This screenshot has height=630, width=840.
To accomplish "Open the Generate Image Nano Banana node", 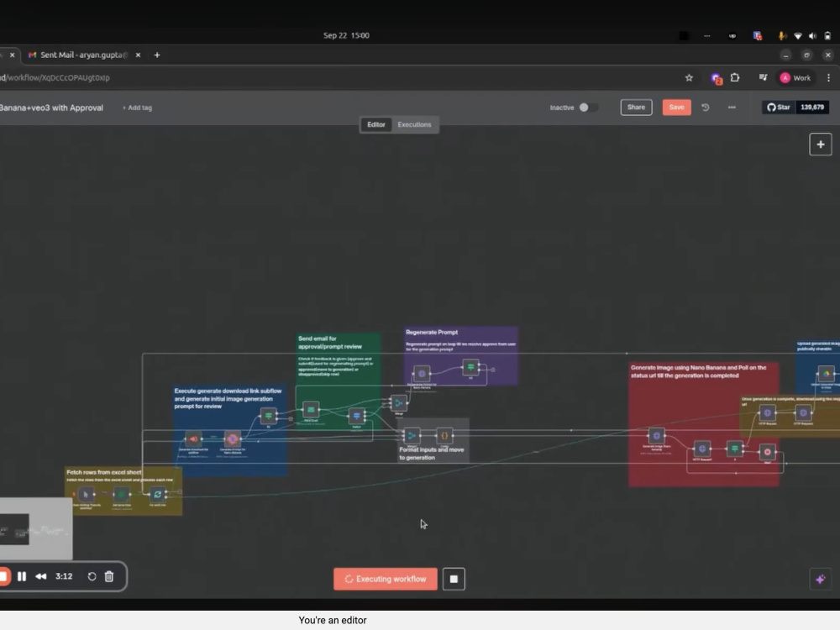I will pyautogui.click(x=656, y=436).
